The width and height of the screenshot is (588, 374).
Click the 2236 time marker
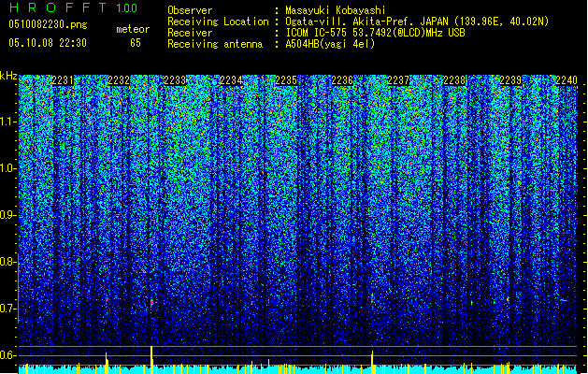pyautogui.click(x=342, y=80)
